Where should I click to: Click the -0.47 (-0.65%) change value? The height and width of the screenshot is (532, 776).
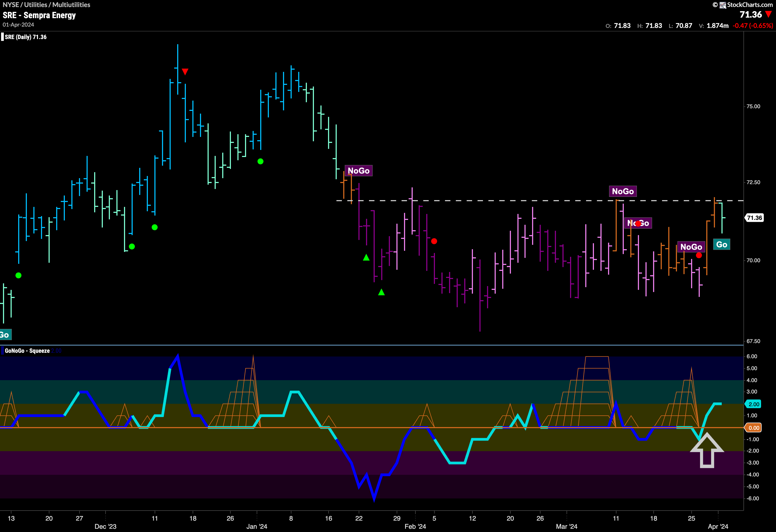(x=753, y=26)
